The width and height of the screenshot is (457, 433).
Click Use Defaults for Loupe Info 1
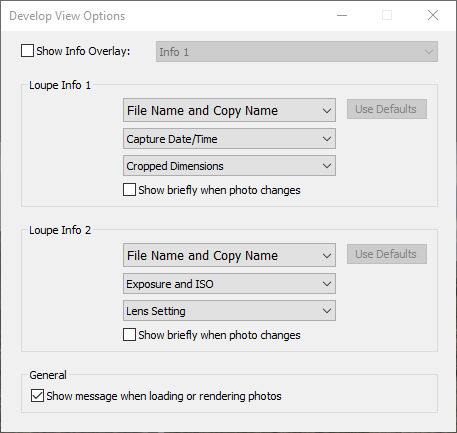click(x=387, y=109)
